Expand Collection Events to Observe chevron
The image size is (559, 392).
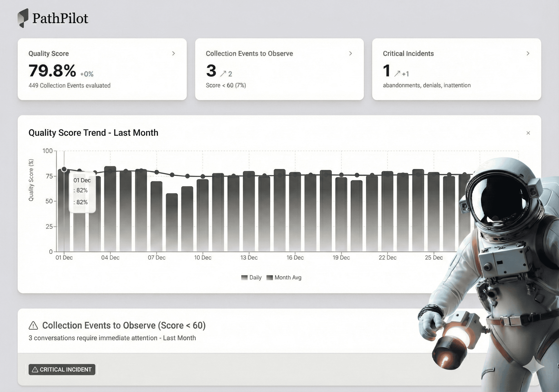350,53
